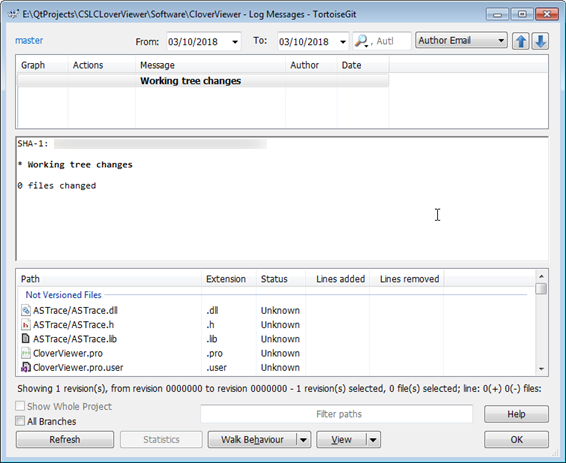Click the master branch link
This screenshot has width=566, height=463.
click(x=29, y=40)
